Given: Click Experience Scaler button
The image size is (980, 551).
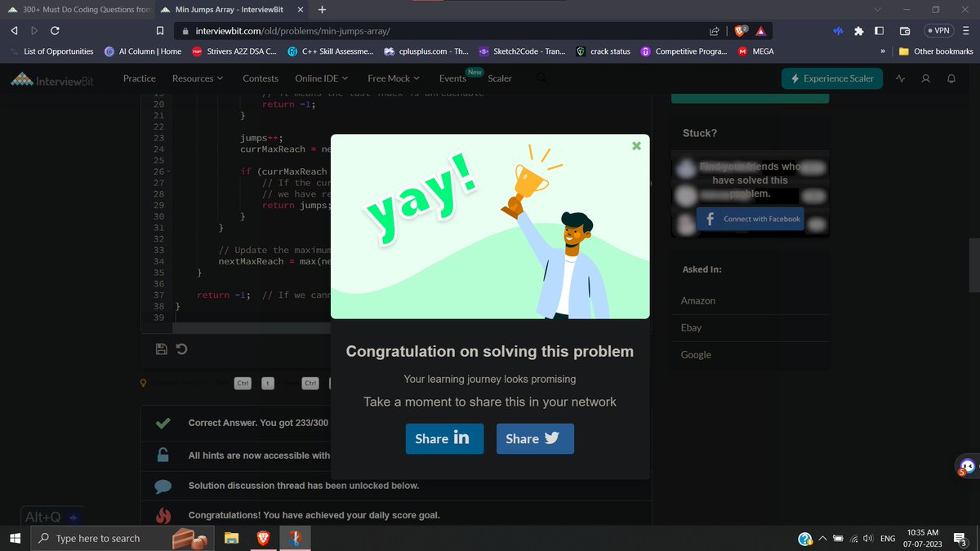Looking at the screenshot, I should [x=832, y=78].
